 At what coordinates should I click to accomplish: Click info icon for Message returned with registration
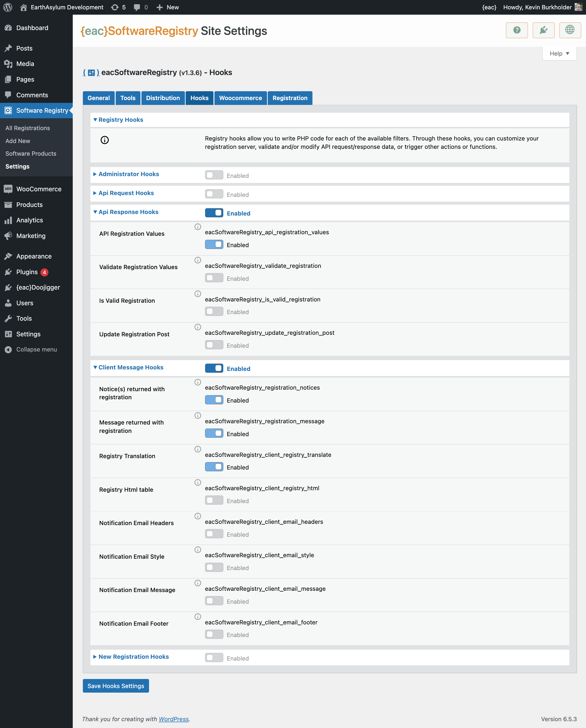click(x=198, y=415)
